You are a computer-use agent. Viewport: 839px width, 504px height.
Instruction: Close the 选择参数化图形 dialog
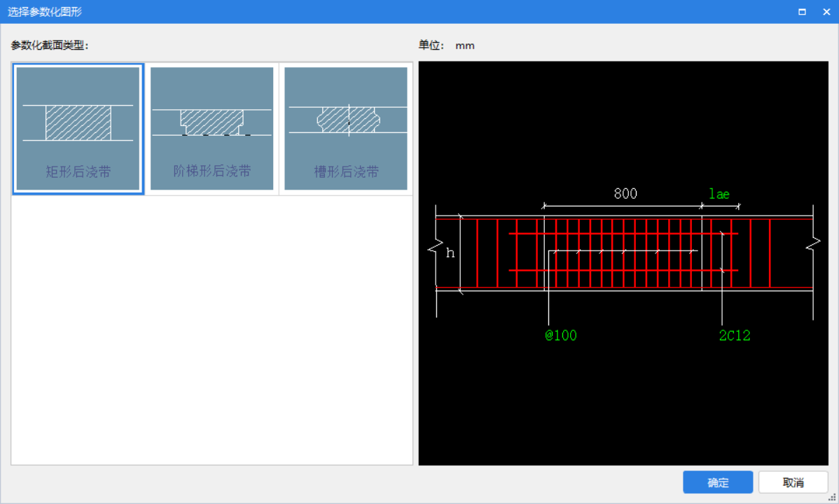click(x=826, y=12)
